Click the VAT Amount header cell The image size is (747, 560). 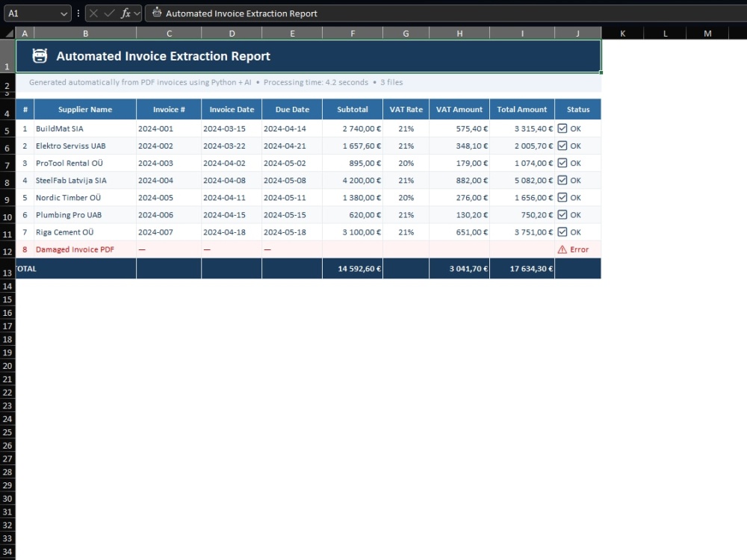click(x=459, y=109)
